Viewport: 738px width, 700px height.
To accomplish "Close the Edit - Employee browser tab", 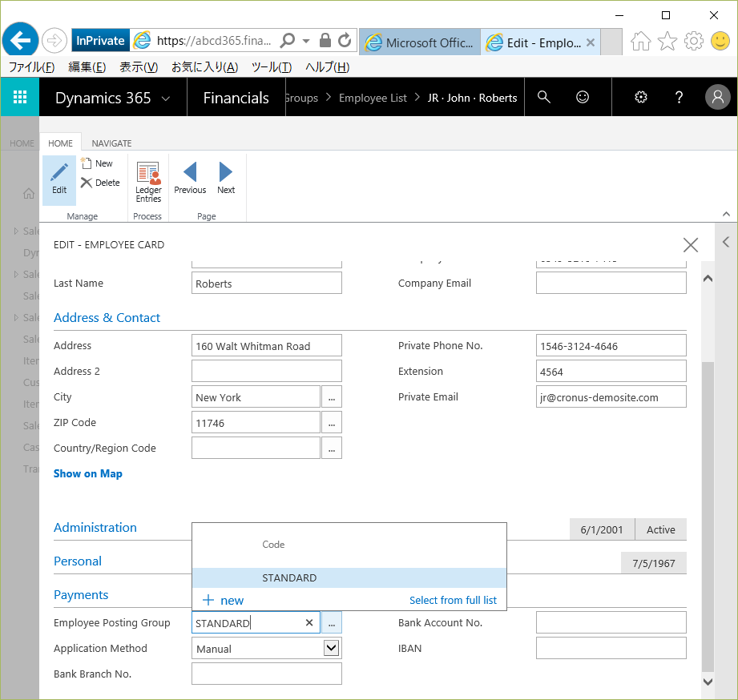I will point(591,42).
